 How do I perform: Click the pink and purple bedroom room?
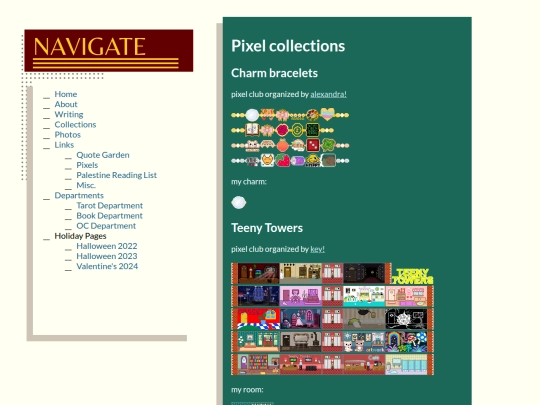(301, 296)
